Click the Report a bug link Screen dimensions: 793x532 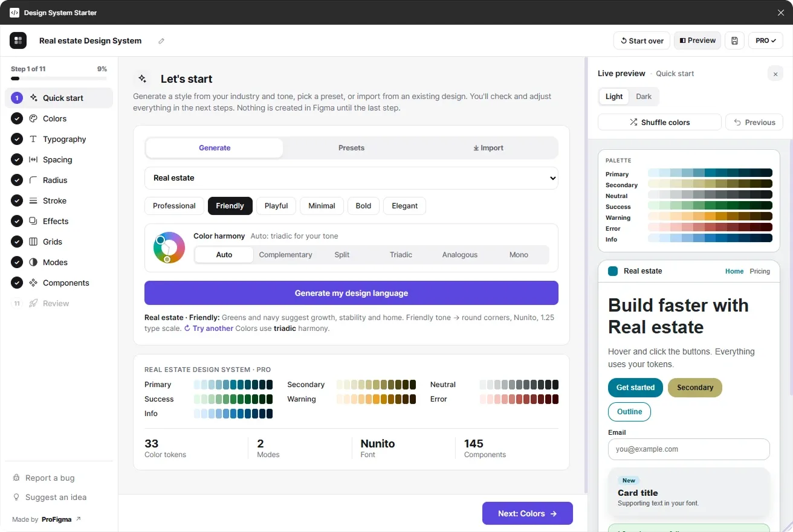(44, 478)
